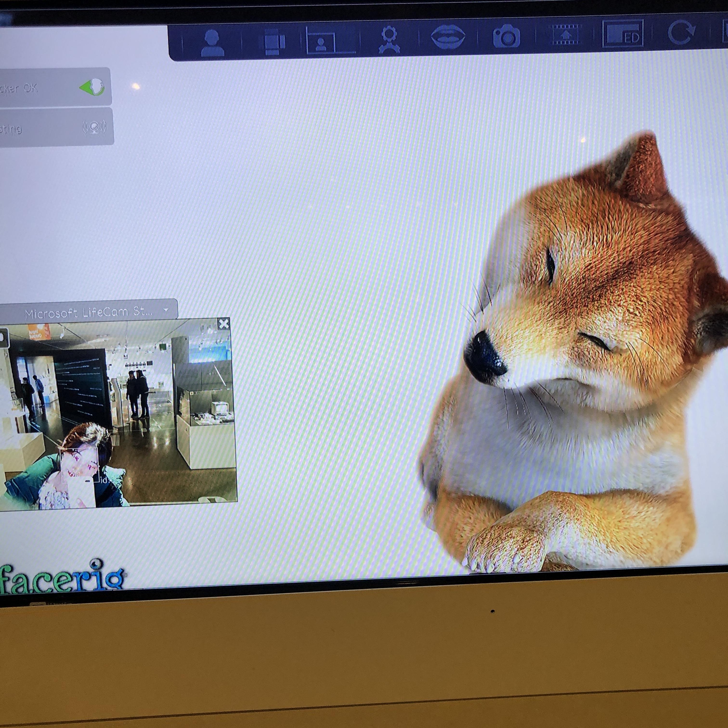
Task: Click the camera device icon in toolbar
Action: click(275, 42)
